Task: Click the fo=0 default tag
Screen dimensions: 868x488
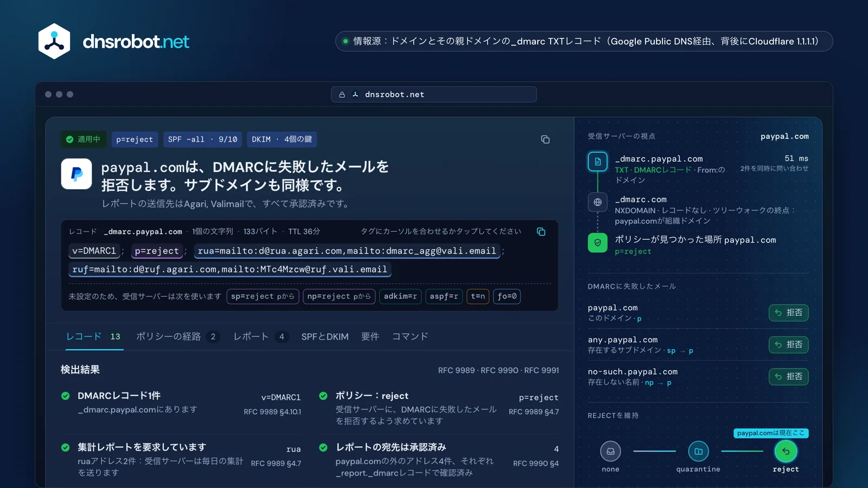Action: [x=507, y=296]
